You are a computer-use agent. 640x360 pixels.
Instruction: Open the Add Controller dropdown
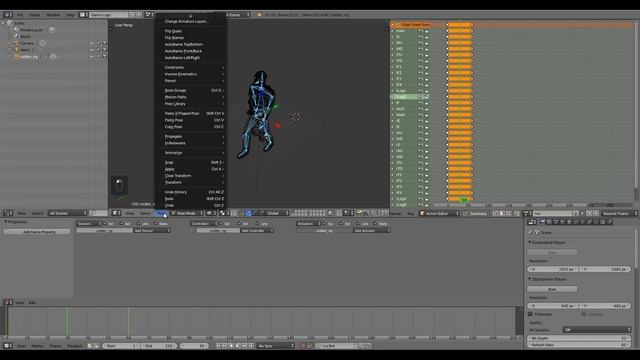pos(256,231)
